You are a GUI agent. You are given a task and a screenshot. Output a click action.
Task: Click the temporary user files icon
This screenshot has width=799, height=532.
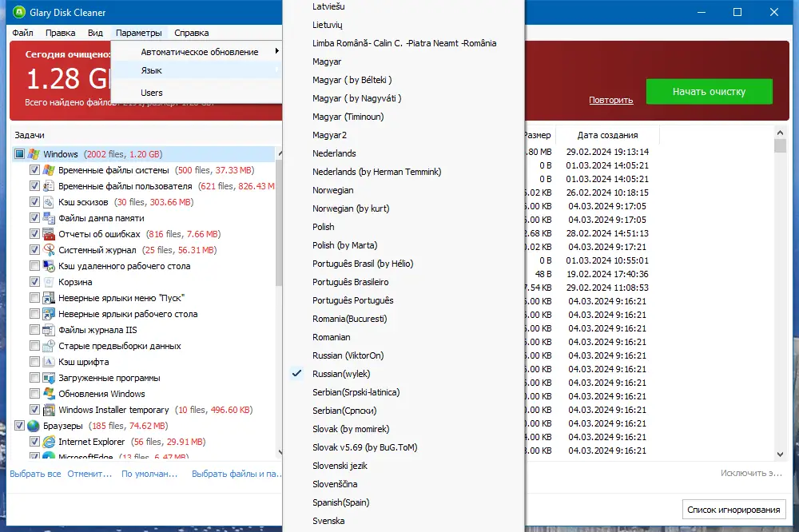pos(49,186)
